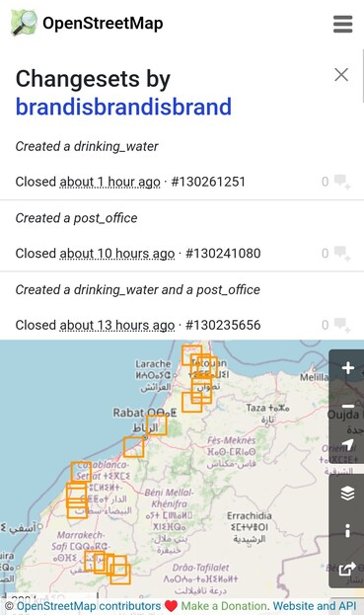Open changeset 'Created a drinking_water'
364x615 pixels.
coord(87,146)
